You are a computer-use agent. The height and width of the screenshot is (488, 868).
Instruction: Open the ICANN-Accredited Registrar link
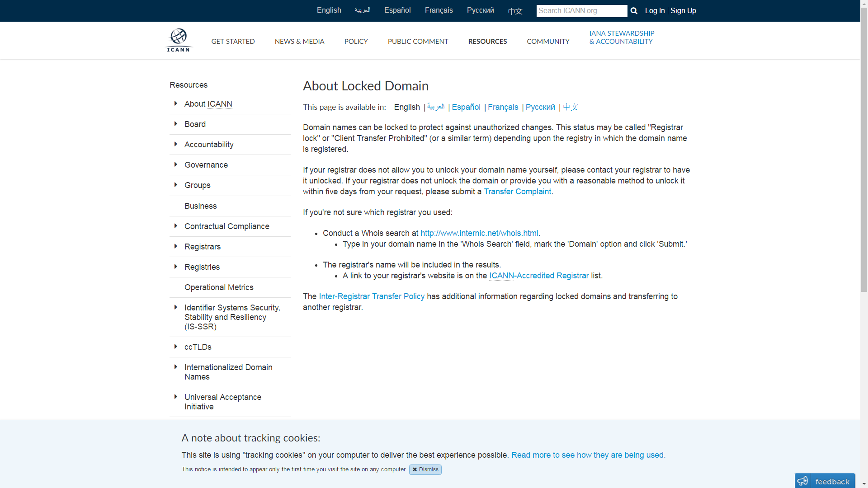coord(539,276)
